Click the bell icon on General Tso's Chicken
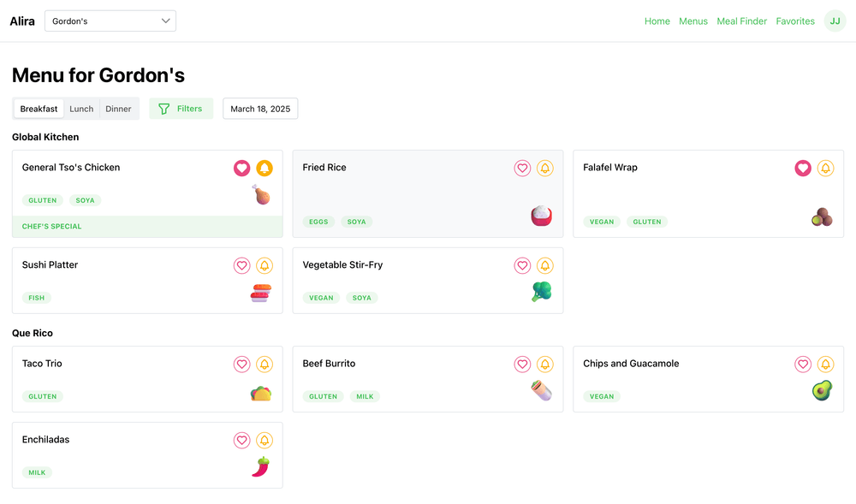This screenshot has height=504, width=856. 265,168
